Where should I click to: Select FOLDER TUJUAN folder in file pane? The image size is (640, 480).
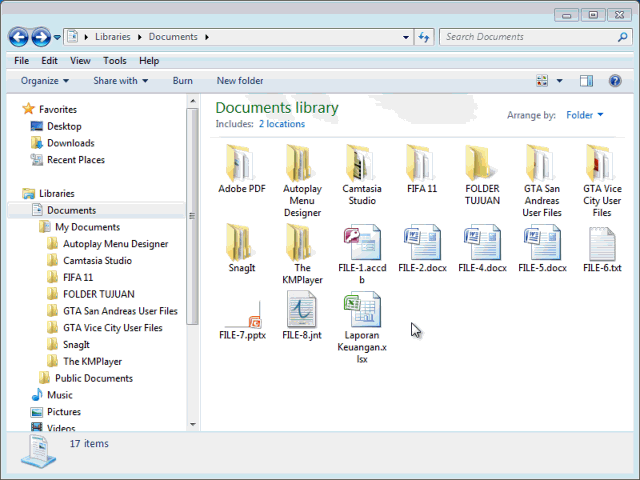pyautogui.click(x=482, y=175)
